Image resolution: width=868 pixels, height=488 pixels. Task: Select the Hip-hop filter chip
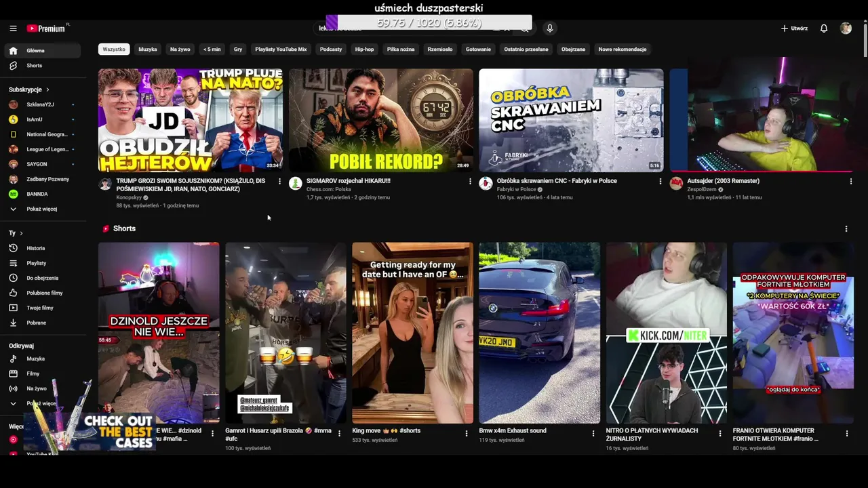(365, 49)
